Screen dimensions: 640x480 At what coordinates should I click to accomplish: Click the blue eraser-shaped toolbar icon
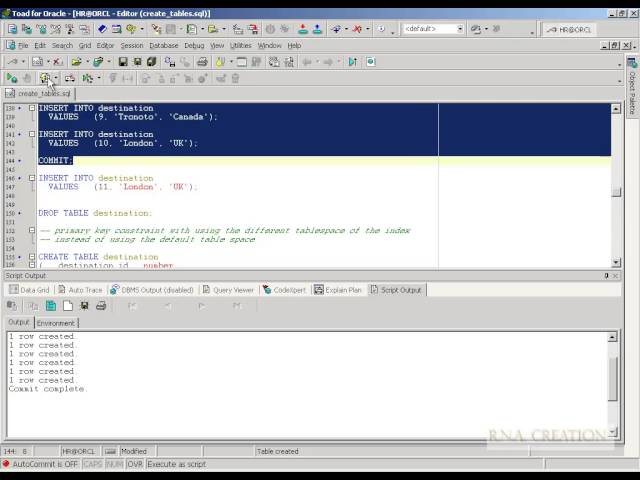[102, 29]
